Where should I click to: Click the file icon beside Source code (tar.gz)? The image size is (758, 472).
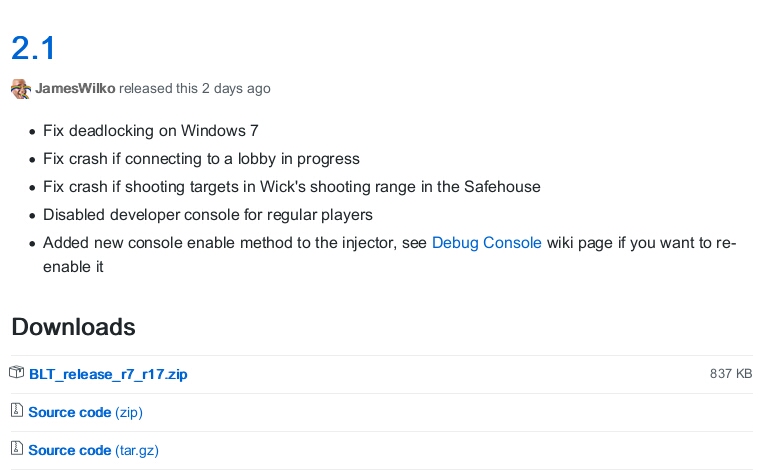[x=16, y=449]
